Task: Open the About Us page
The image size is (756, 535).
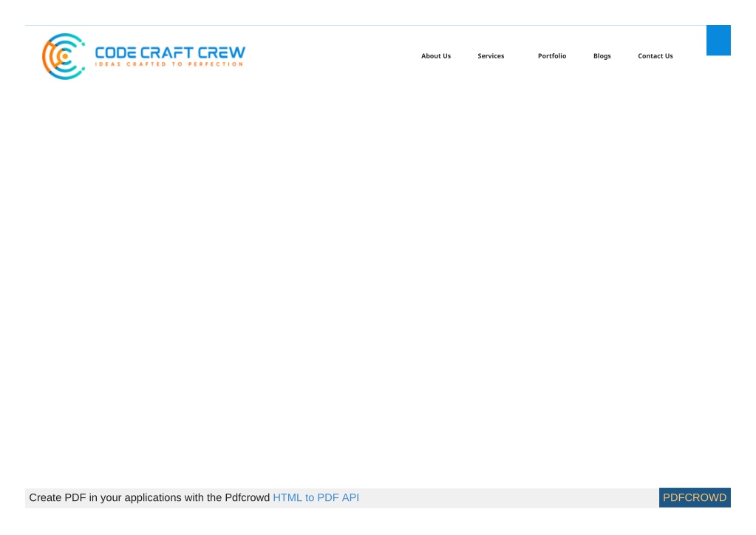Action: tap(436, 56)
